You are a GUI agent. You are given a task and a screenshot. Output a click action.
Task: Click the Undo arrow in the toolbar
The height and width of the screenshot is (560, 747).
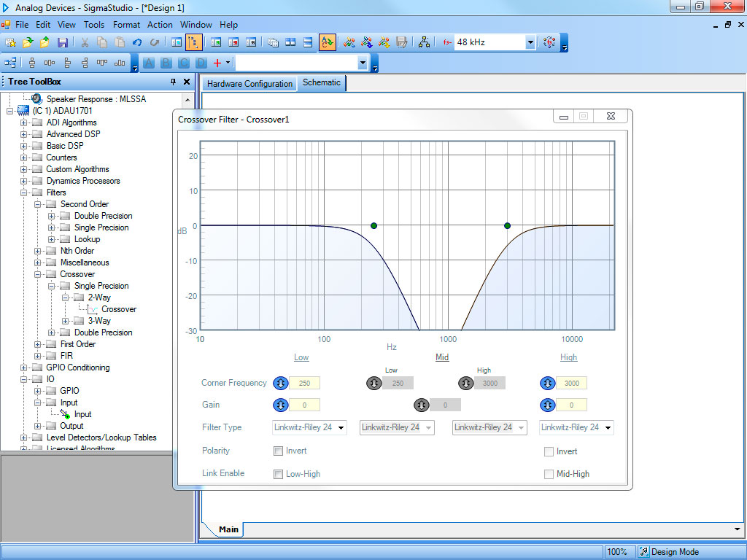pos(137,42)
